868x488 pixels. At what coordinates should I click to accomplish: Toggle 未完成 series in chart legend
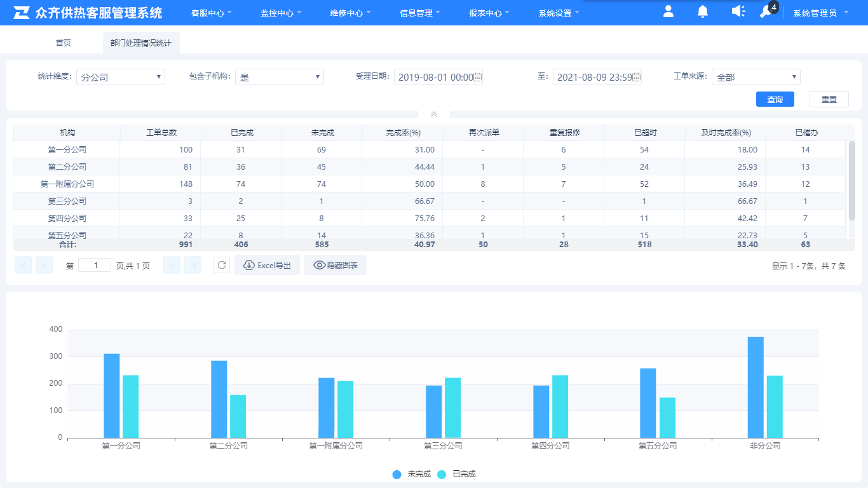tap(412, 474)
